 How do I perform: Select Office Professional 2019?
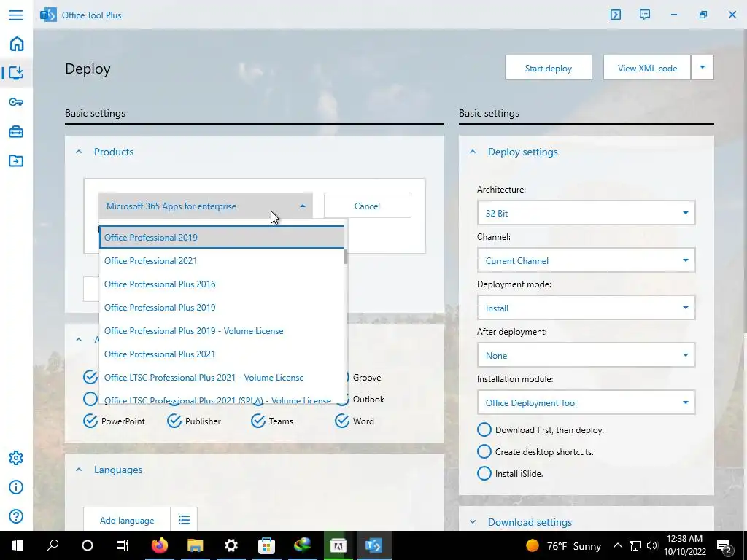(x=222, y=237)
